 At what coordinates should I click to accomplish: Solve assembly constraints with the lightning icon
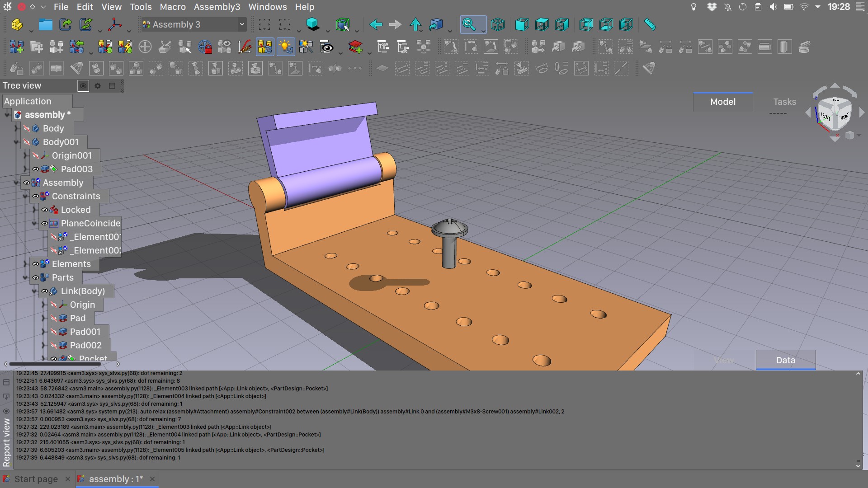(125, 47)
